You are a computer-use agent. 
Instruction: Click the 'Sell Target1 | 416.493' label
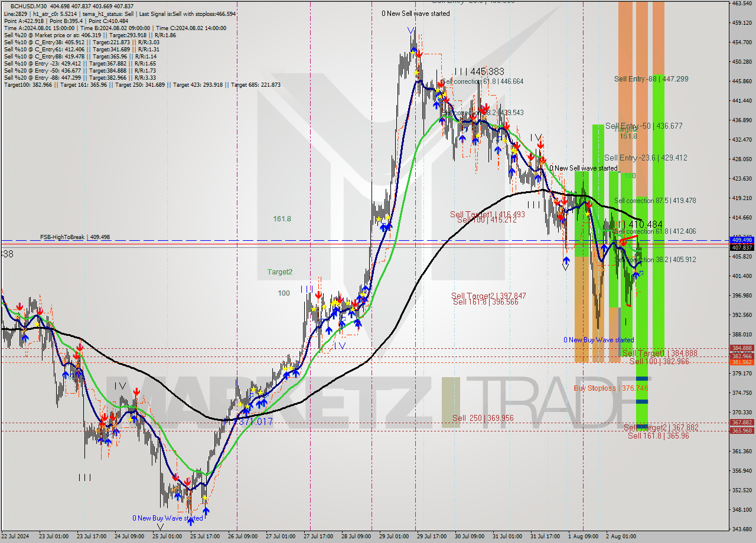coord(487,214)
